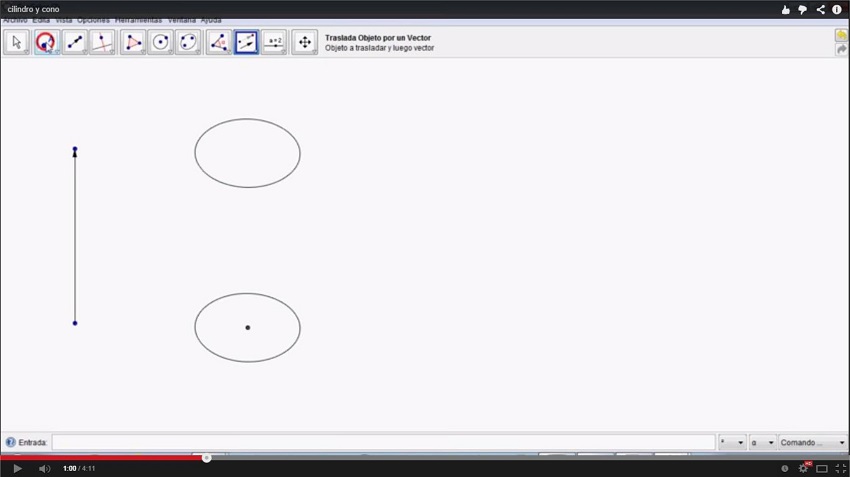The image size is (850, 477).
Task: Pick the Polygon tool
Action: coord(132,42)
